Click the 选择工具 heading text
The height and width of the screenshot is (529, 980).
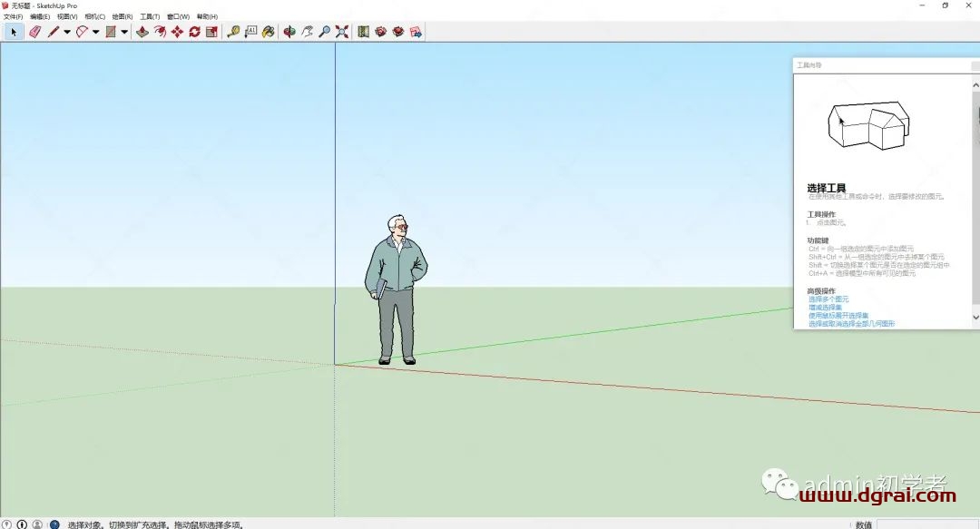tap(827, 188)
